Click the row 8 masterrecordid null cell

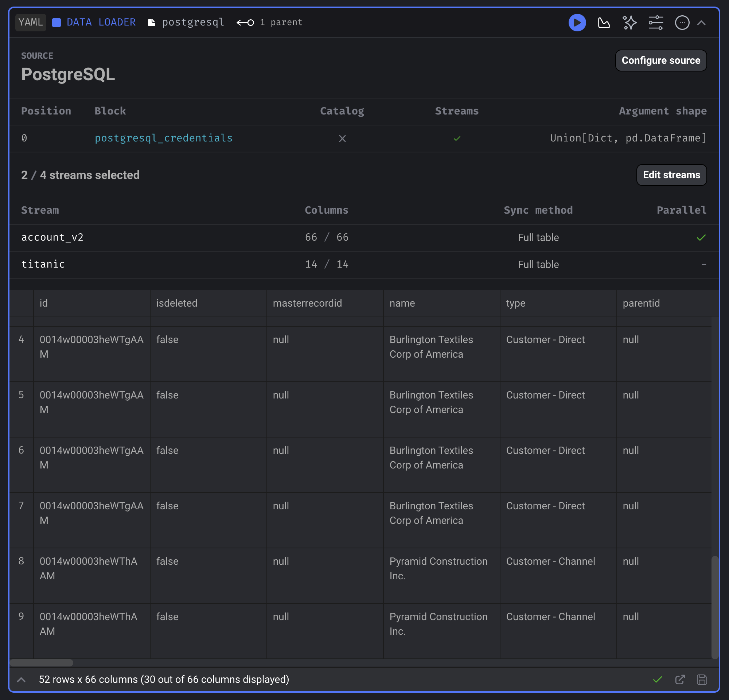(x=325, y=575)
